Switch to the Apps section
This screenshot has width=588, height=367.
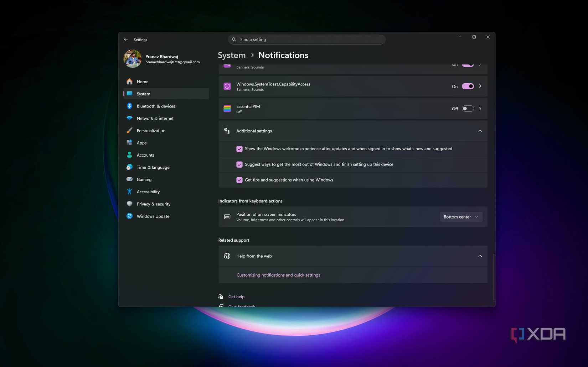click(x=141, y=142)
